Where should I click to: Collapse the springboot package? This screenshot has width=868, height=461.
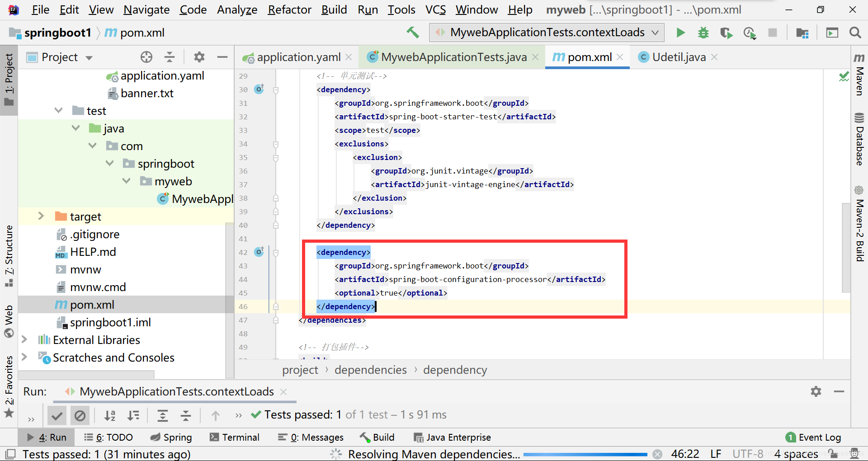click(110, 164)
